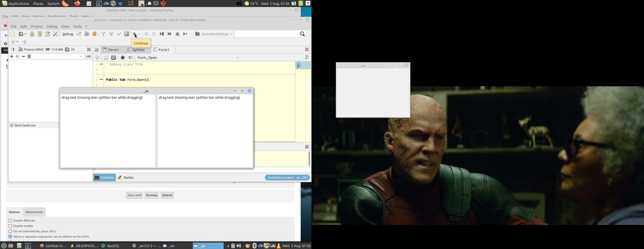Open the Current desktop dropdown
Viewport: 644px width, 249px height.
pos(214,34)
